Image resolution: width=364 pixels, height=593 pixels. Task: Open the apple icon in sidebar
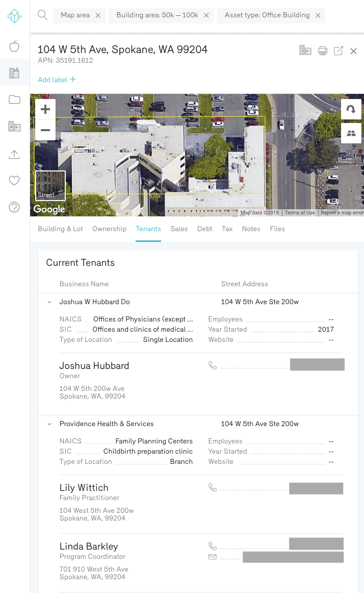click(14, 47)
